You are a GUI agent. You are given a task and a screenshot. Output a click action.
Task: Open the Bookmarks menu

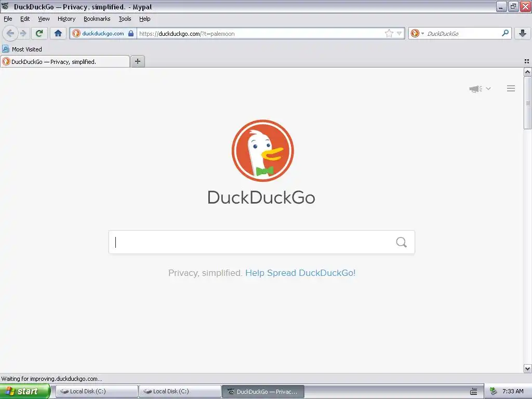pos(97,19)
